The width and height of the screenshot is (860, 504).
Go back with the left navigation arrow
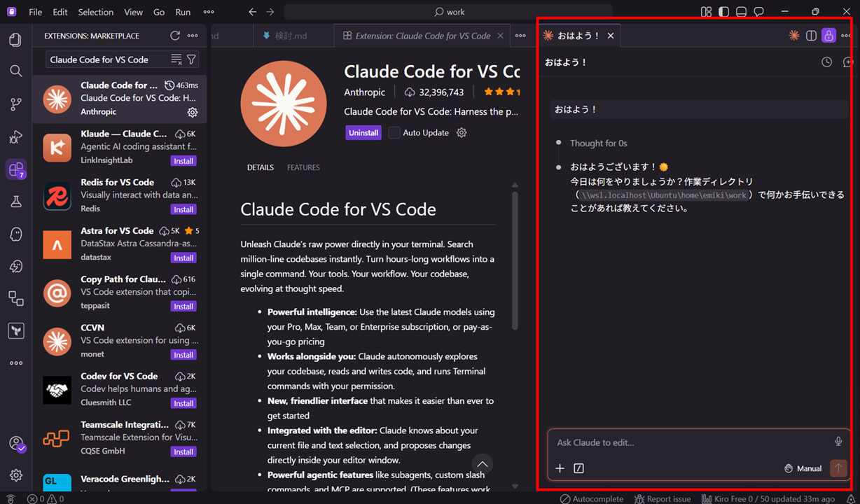click(x=253, y=12)
